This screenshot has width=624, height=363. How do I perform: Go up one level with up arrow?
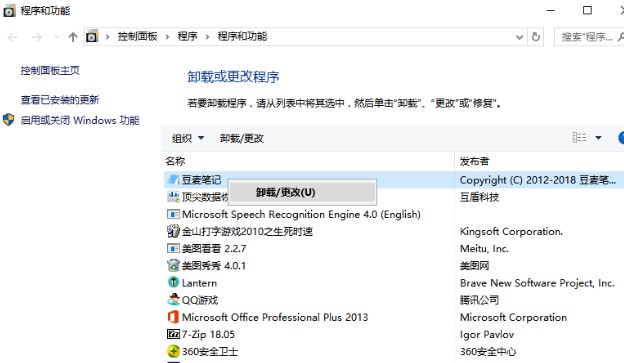coord(73,37)
